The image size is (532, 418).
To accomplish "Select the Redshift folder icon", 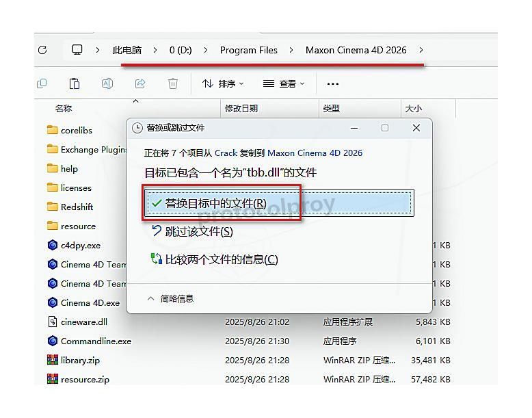I will (52, 207).
